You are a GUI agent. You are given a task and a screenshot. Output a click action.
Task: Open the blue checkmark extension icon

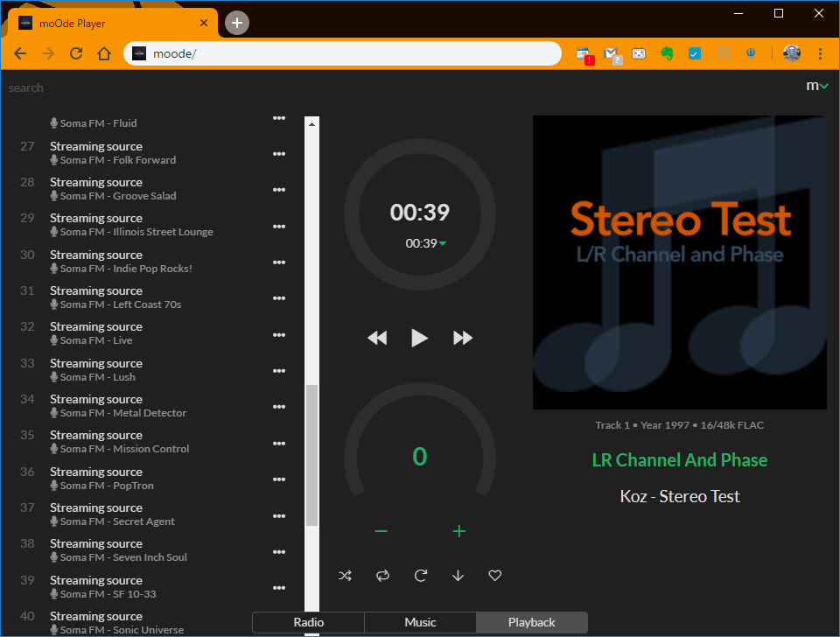694,53
